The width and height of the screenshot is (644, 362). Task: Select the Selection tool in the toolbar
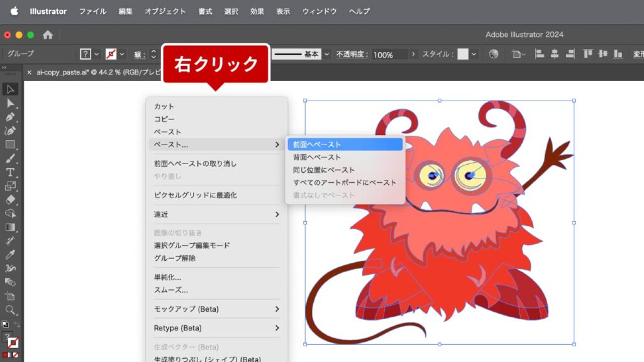click(x=11, y=89)
